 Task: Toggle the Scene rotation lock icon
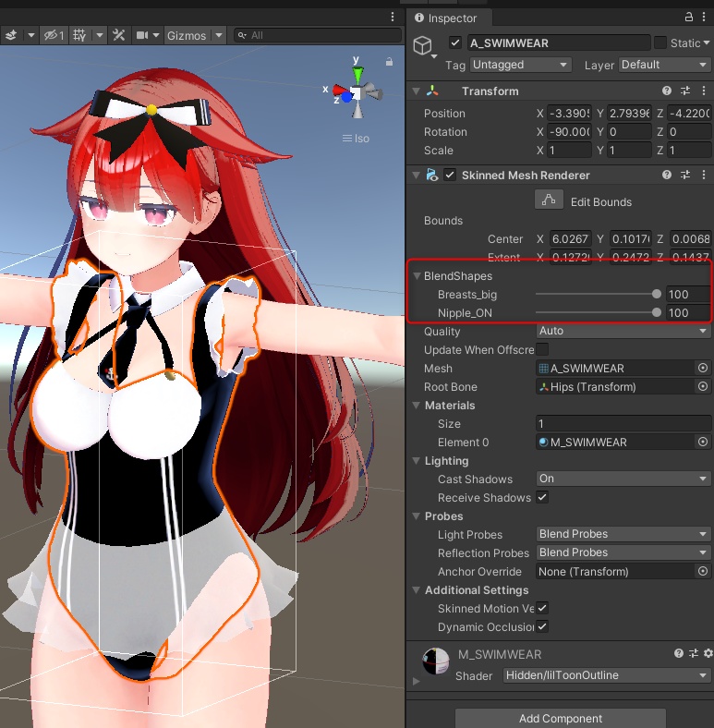pos(389,61)
